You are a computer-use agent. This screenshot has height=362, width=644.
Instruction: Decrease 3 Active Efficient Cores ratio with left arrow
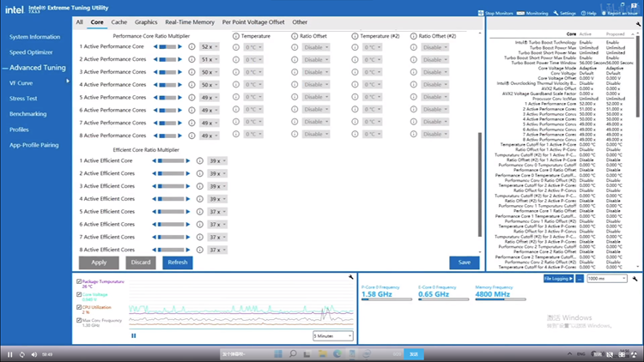coord(154,186)
